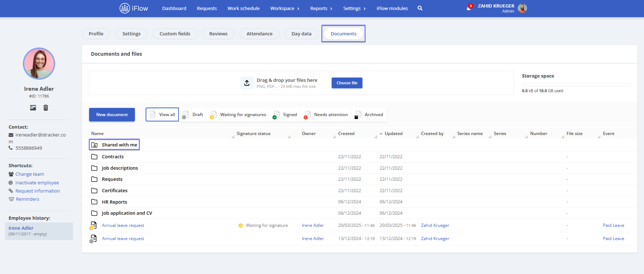Click the iFlow logo

tap(134, 8)
